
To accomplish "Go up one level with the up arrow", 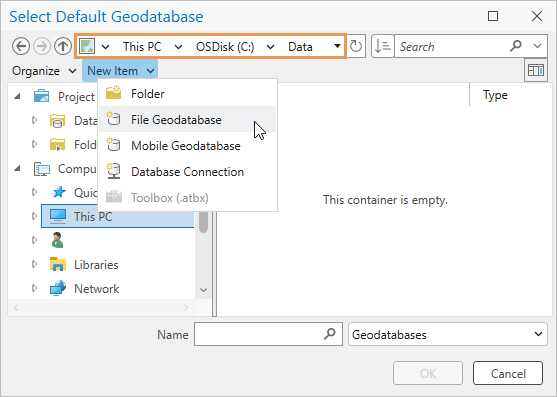I will tap(63, 47).
